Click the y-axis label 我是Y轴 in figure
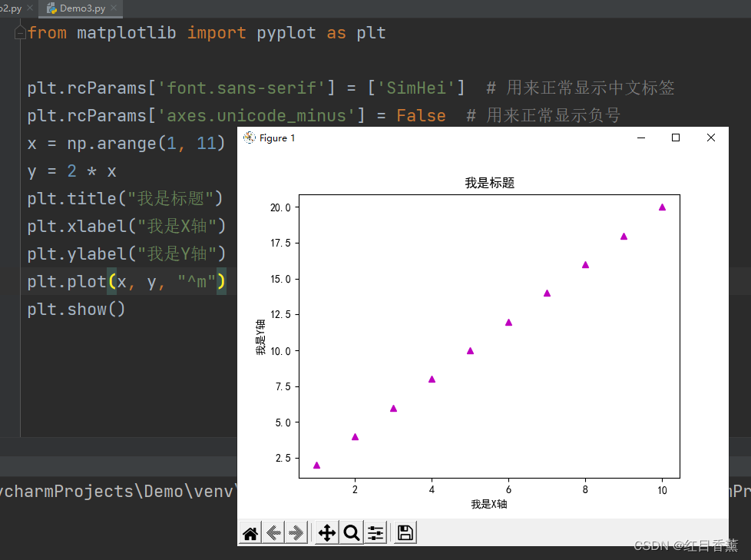This screenshot has height=560, width=751. (260, 337)
